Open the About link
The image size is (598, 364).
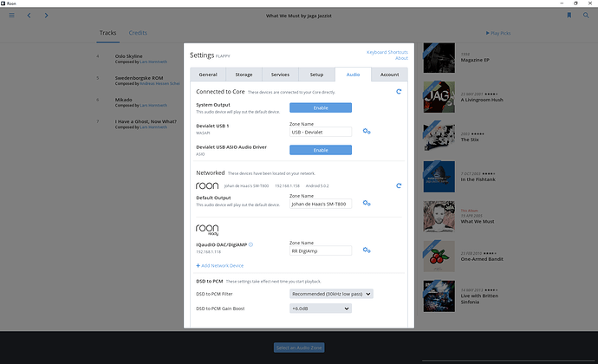tap(401, 58)
